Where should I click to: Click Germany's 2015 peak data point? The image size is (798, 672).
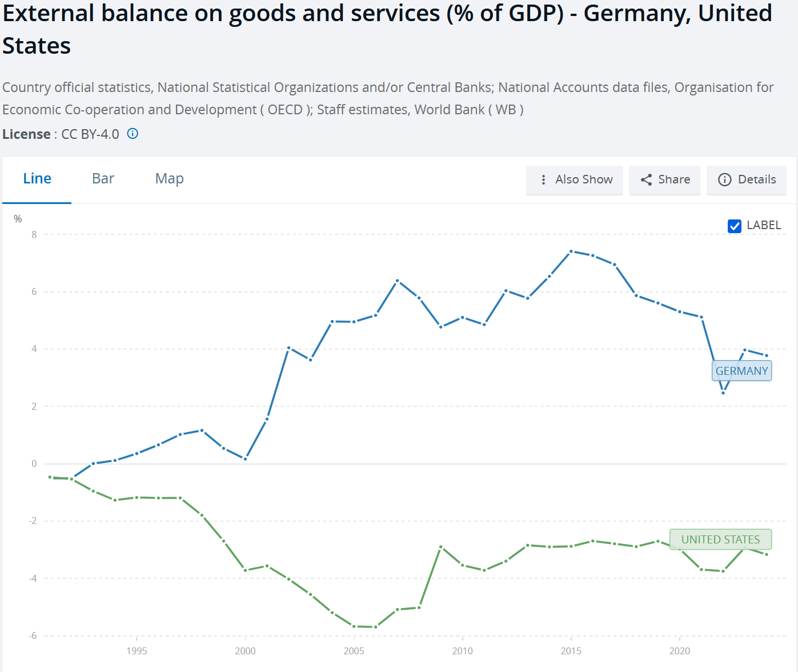571,251
